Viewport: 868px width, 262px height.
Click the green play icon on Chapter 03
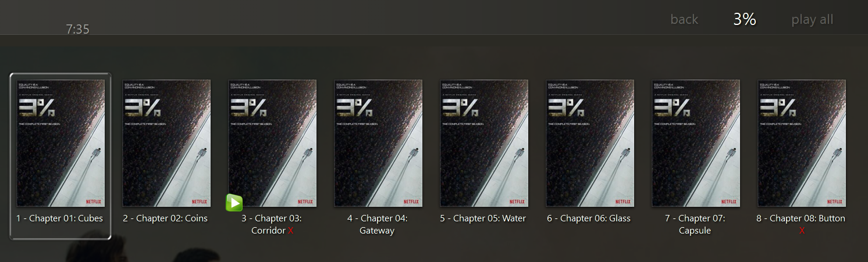coord(234,203)
